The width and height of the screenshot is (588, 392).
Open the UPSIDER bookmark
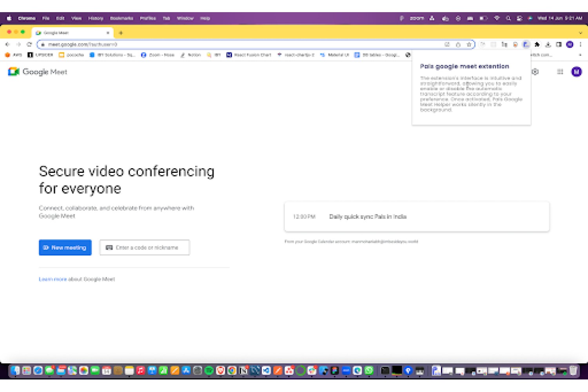[40, 55]
